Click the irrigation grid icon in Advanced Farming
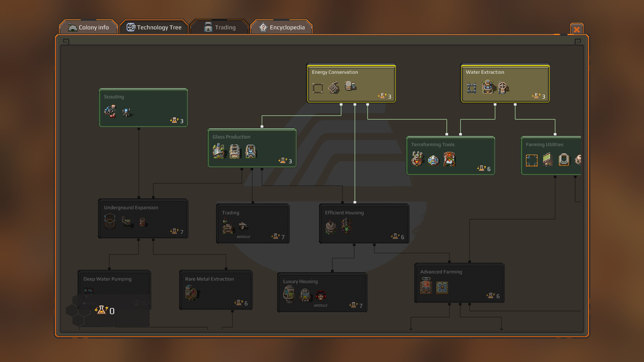 [442, 288]
